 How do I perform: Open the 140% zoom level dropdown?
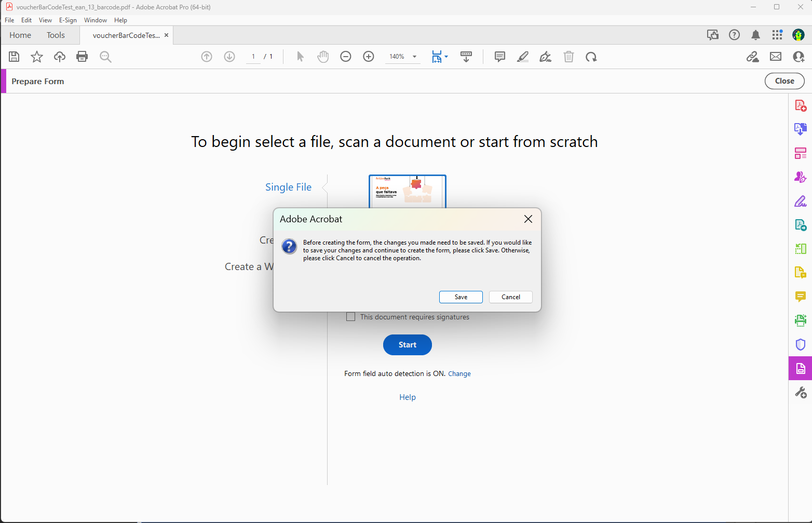402,57
